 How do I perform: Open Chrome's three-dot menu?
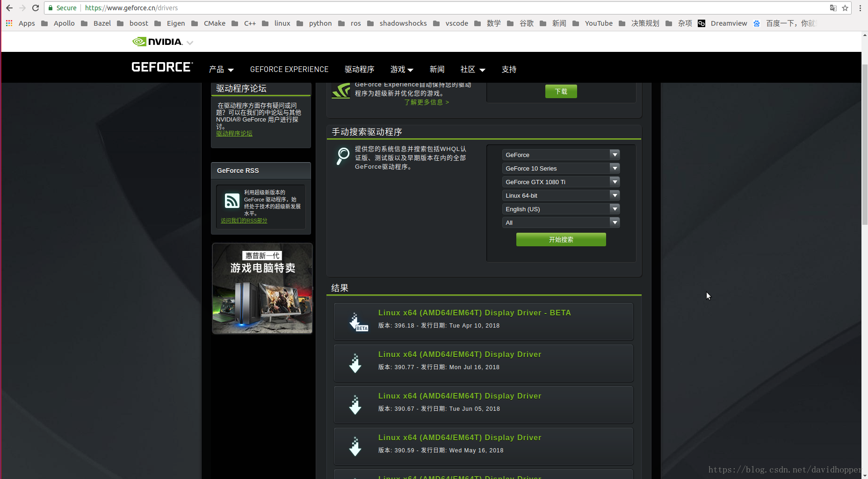point(860,8)
